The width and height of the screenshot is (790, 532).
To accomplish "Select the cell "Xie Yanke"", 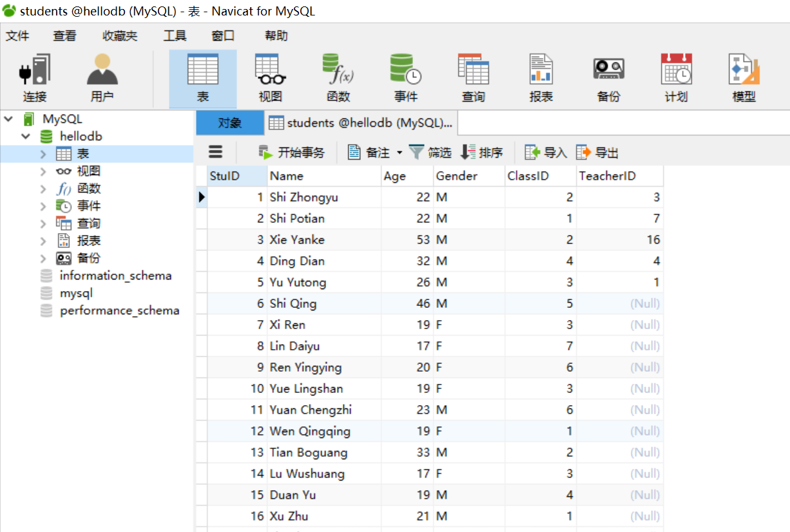I will [324, 240].
